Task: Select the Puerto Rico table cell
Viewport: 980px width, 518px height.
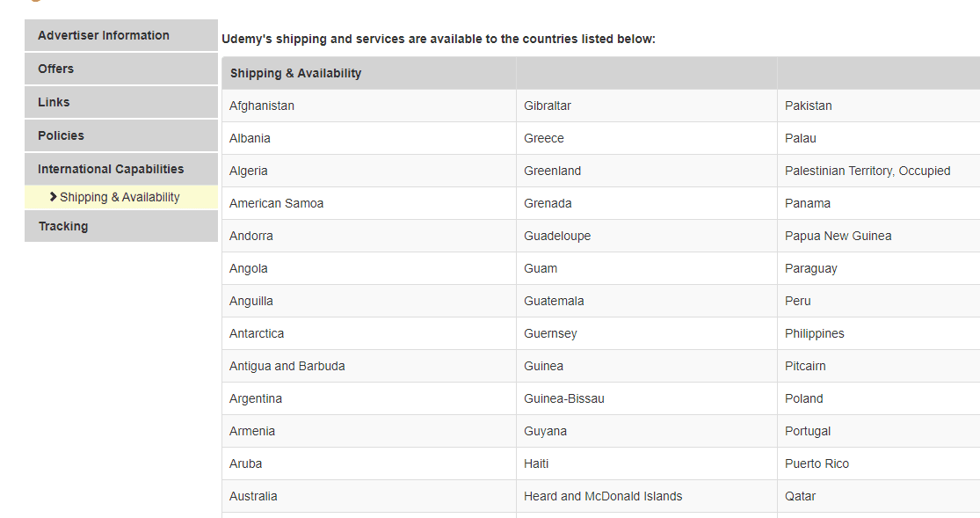Action: click(x=879, y=463)
